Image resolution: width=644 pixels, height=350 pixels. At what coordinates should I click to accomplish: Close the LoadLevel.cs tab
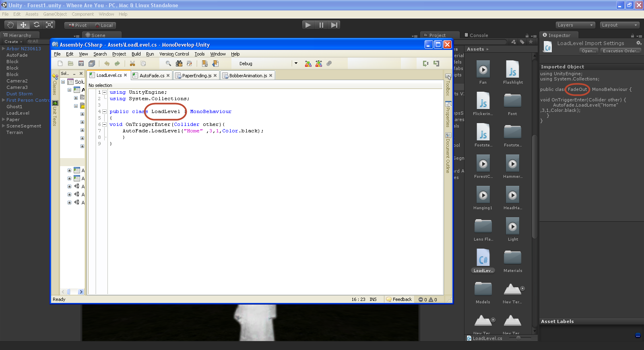point(126,75)
